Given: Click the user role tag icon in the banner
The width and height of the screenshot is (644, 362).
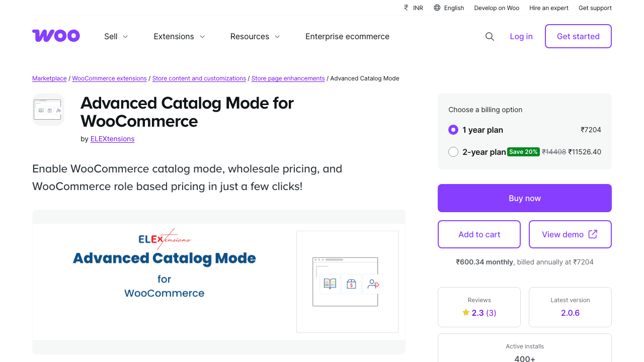Looking at the screenshot, I should click(373, 284).
